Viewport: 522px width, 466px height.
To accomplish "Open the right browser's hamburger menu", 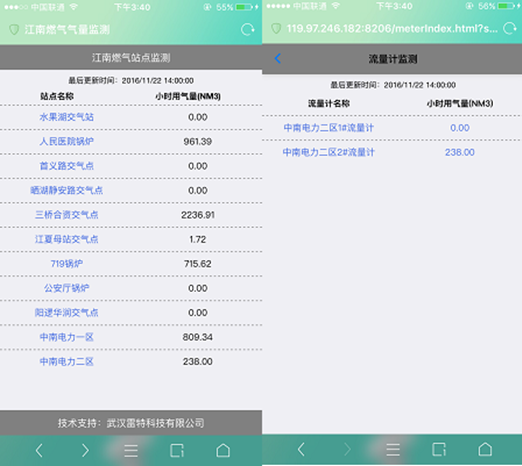I will (x=393, y=449).
